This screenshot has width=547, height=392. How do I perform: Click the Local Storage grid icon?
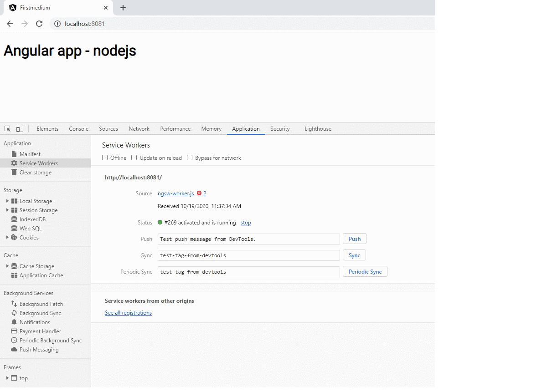click(x=14, y=201)
